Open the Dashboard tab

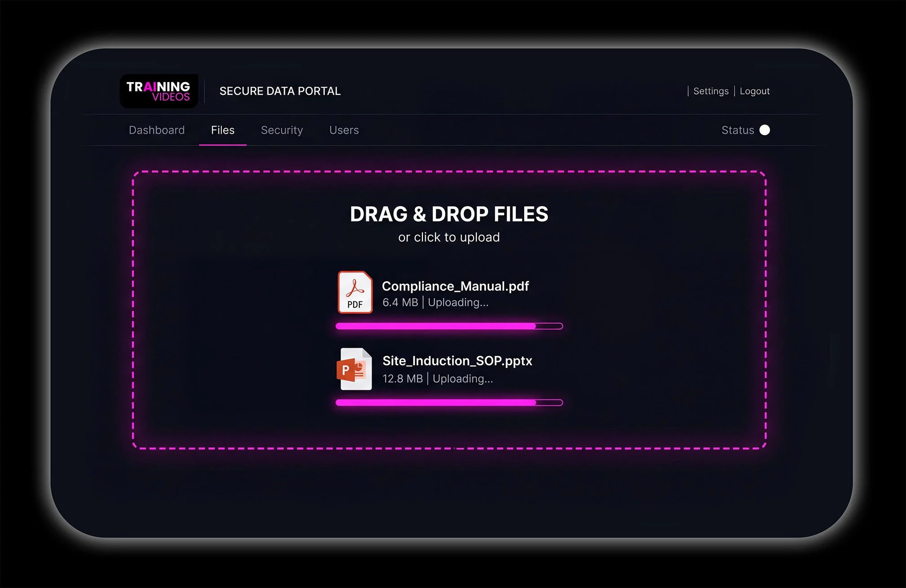156,130
